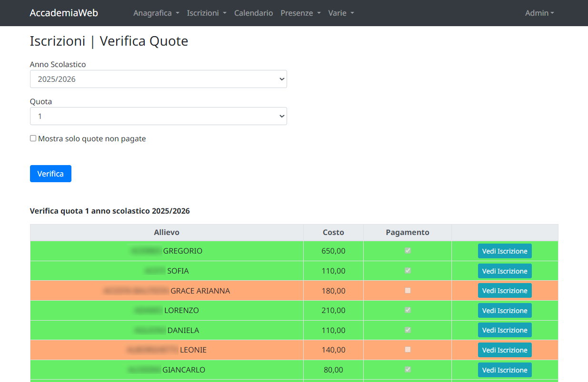Click Vedi Iscrizione in Lorenzo's row
Viewport: 588px width, 382px height.
pyautogui.click(x=505, y=310)
